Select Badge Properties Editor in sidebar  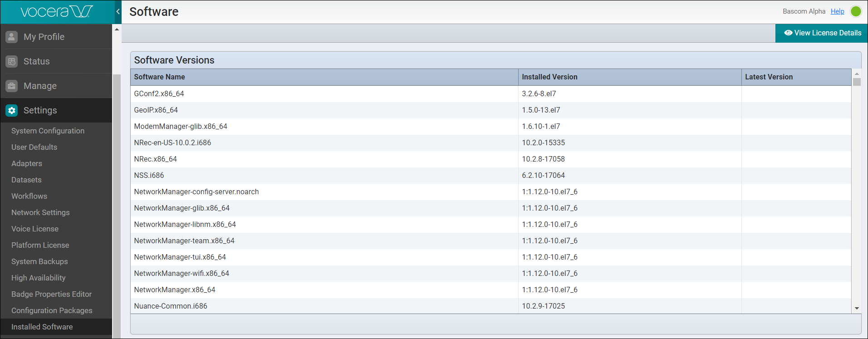(x=51, y=294)
